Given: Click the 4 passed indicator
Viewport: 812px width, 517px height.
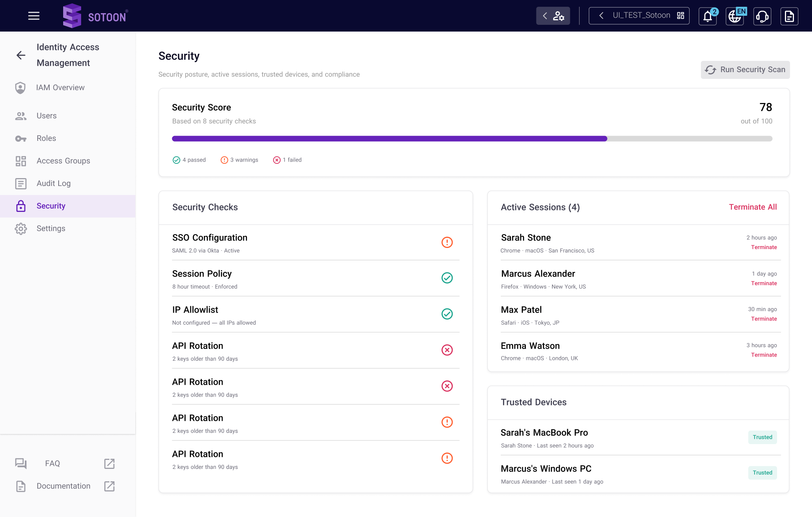Looking at the screenshot, I should (x=189, y=160).
